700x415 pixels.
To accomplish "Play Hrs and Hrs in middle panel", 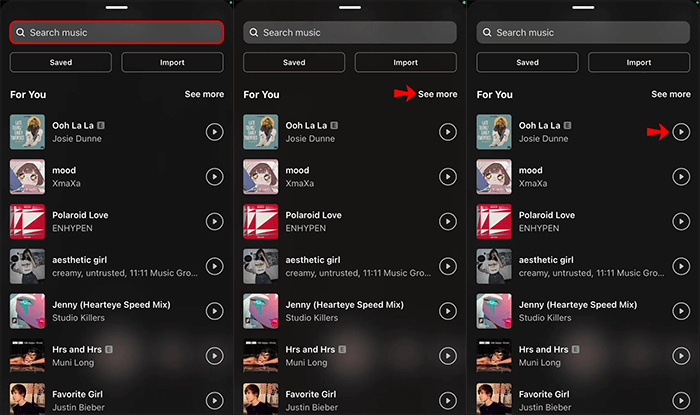I will point(447,356).
